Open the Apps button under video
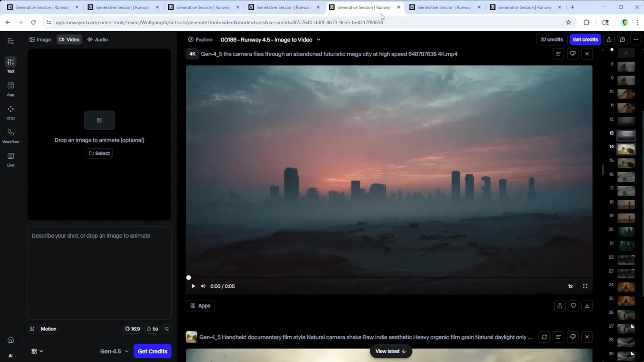The height and width of the screenshot is (362, 644). point(200,306)
